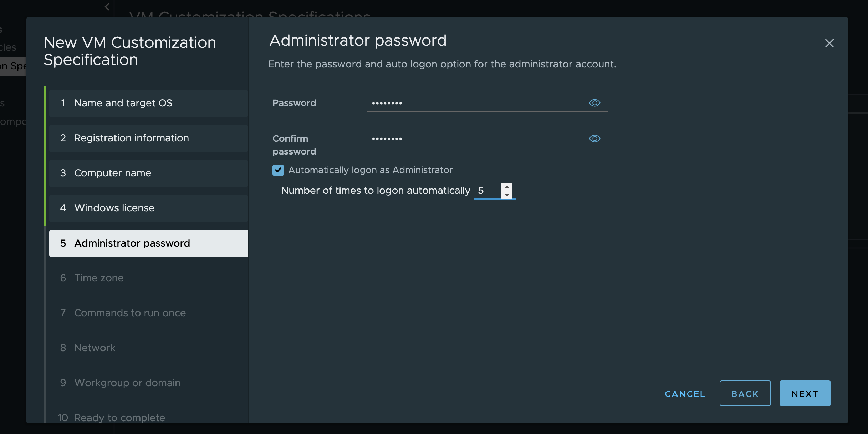Close the wizard with the X icon
This screenshot has height=434, width=868.
pos(829,43)
